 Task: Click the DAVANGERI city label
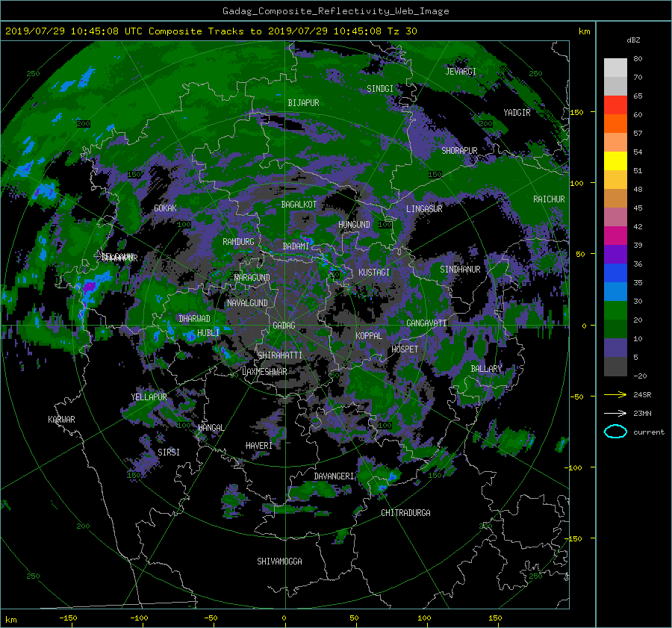coord(334,476)
